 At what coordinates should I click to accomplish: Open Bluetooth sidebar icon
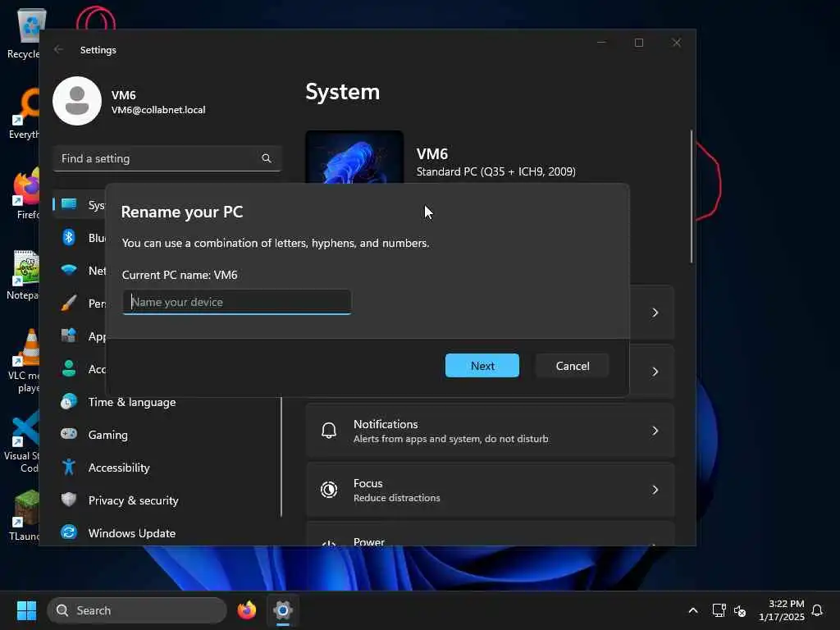pyautogui.click(x=69, y=237)
